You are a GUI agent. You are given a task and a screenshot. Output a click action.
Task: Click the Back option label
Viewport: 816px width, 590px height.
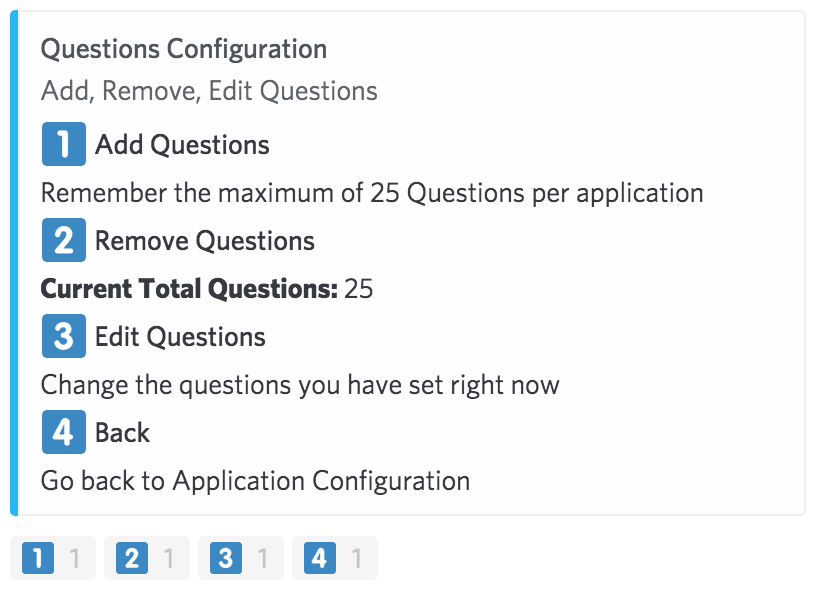click(122, 433)
